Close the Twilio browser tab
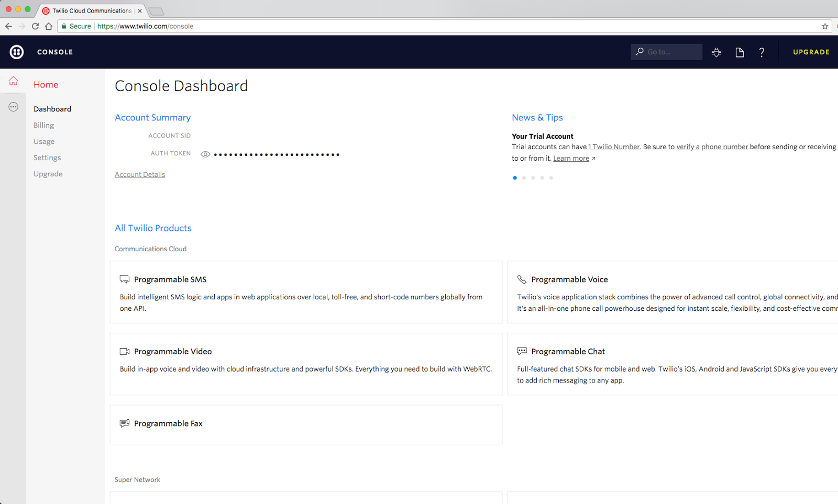838x504 pixels. [140, 10]
